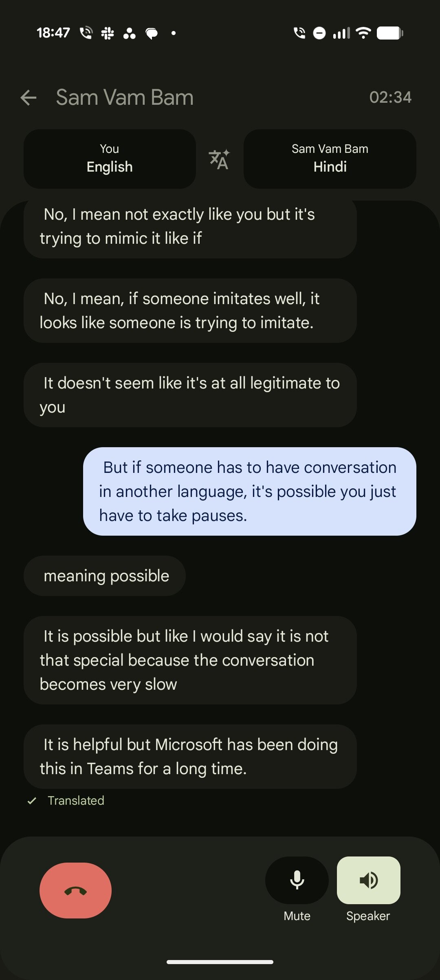The width and height of the screenshot is (440, 980).
Task: Tap the blue 'take pauses' message bubble
Action: (249, 491)
